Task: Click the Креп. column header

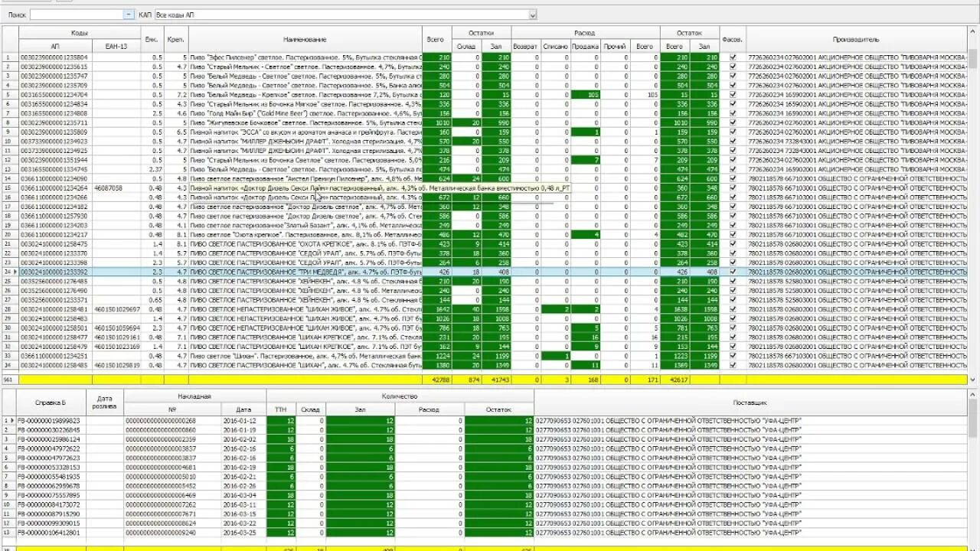Action: tap(176, 38)
